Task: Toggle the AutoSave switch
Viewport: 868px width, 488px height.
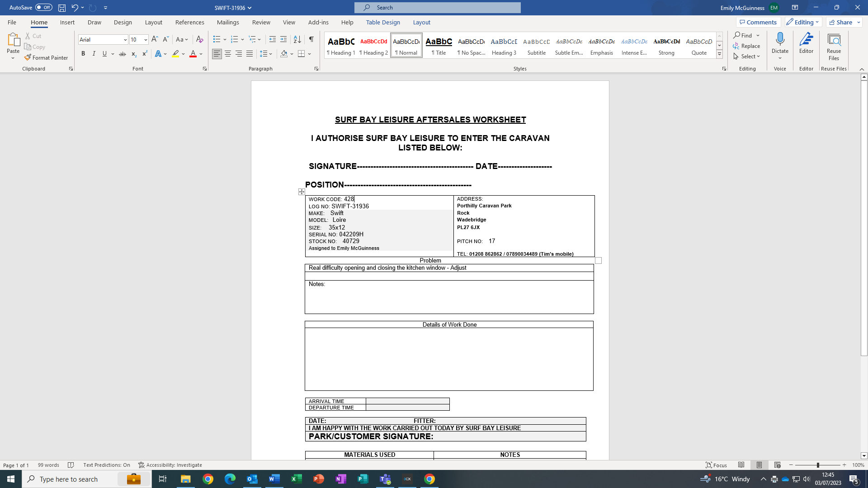Action: (43, 7)
